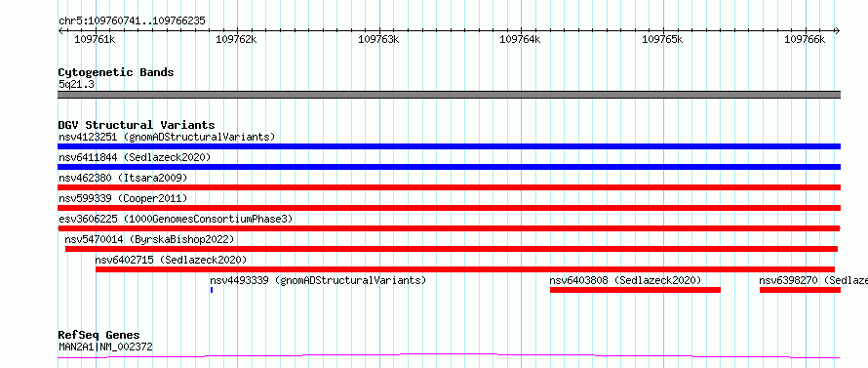Open variant label nsv4123251 (gnomADStructuralVariants)
Viewport: 868px width, 368px height.
[x=167, y=137]
